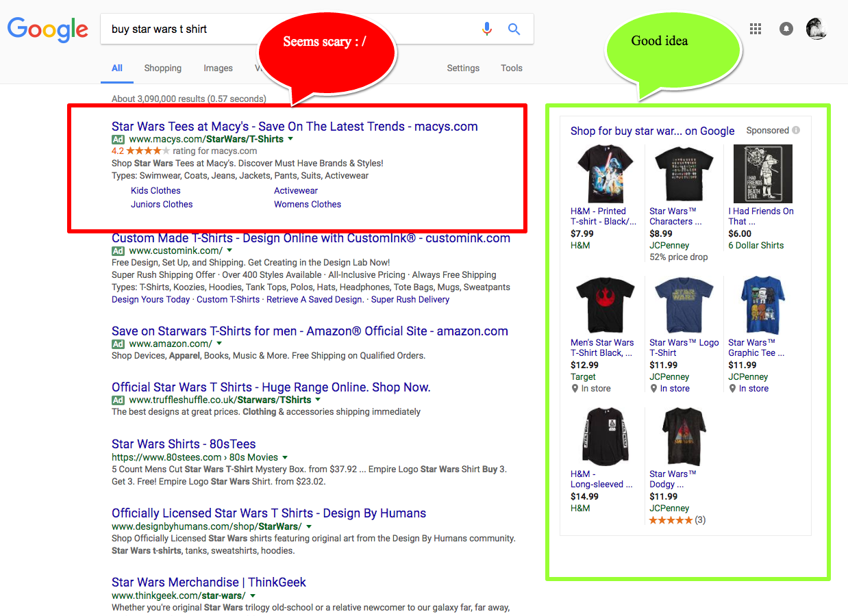Open the search Tools menu
The image size is (848, 616).
coord(512,68)
